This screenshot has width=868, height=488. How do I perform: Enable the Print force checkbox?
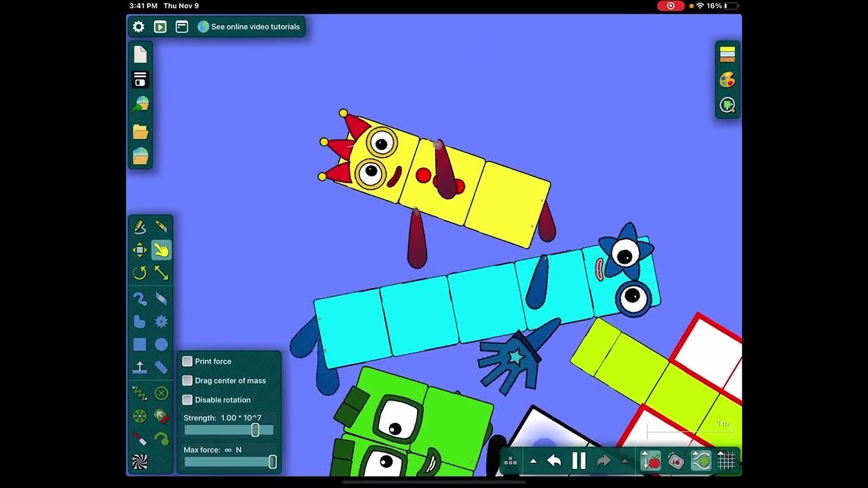coord(188,361)
